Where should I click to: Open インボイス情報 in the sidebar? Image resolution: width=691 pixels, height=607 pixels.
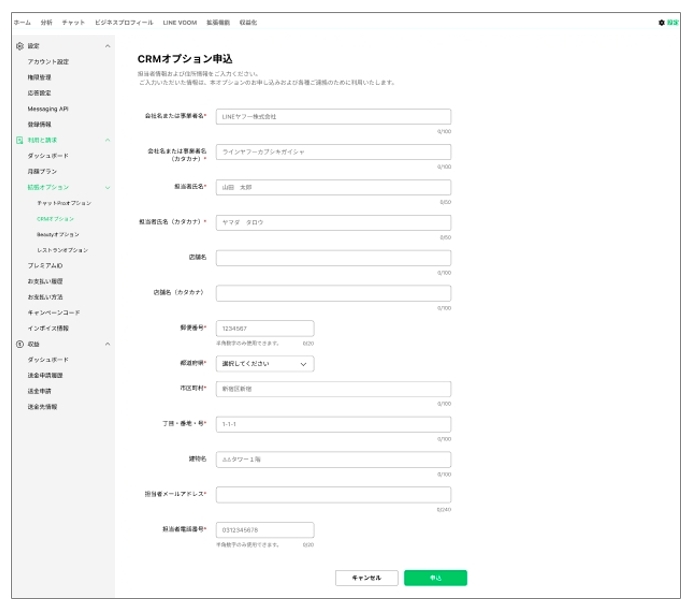click(48, 328)
